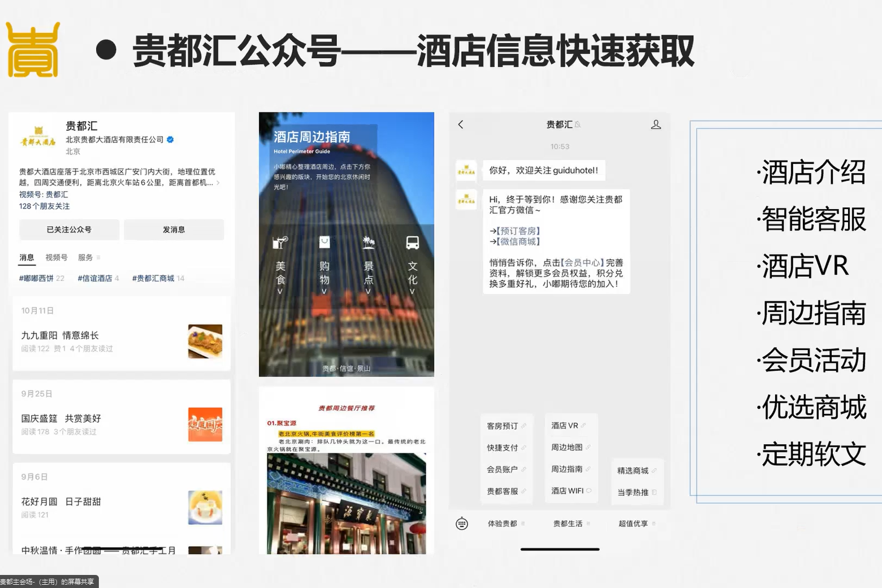Open the 超值优享 bottom menu

click(637, 524)
